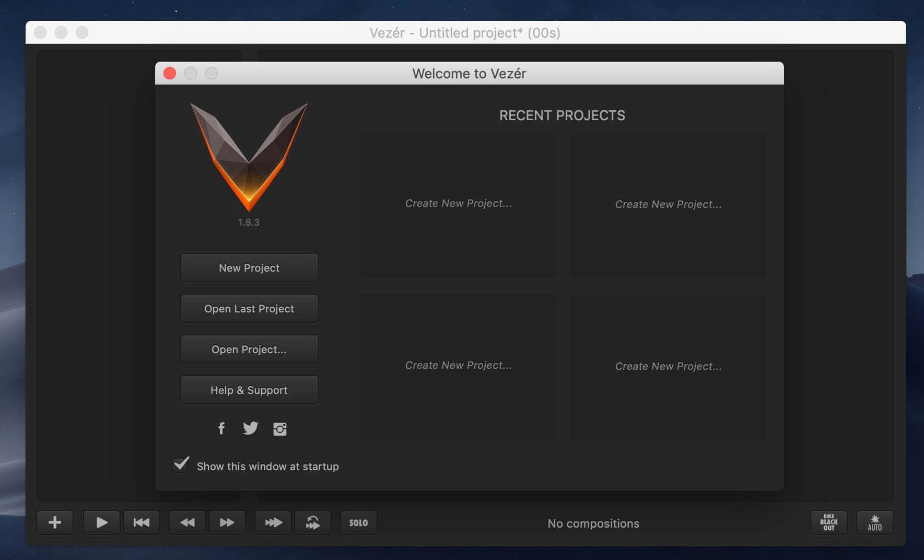
Task: Click Open Project... button
Action: (x=249, y=349)
